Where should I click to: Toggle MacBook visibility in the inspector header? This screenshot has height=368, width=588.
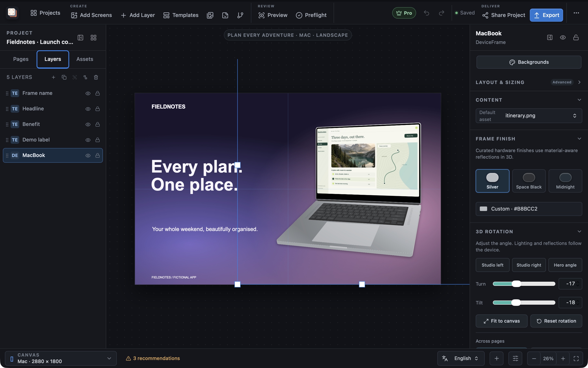point(563,37)
